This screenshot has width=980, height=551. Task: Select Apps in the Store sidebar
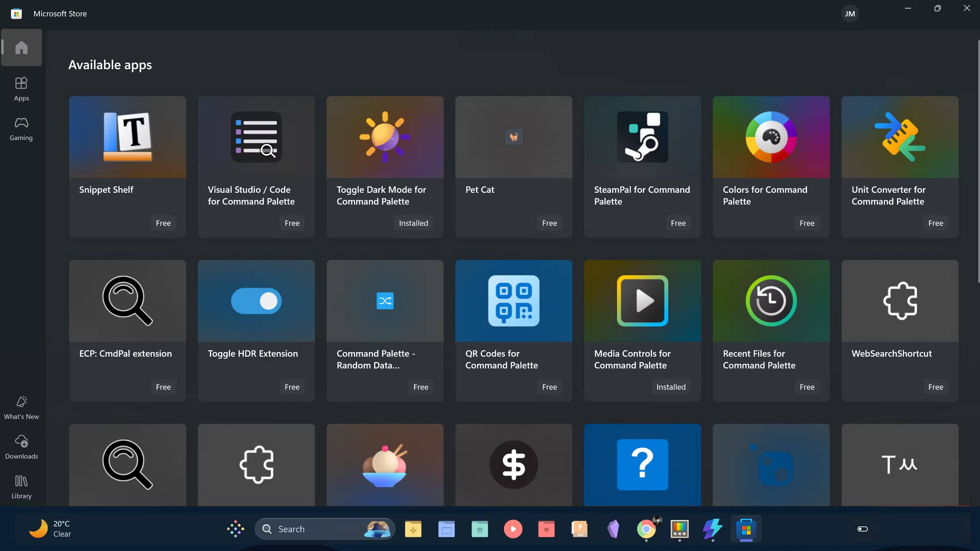(21, 88)
